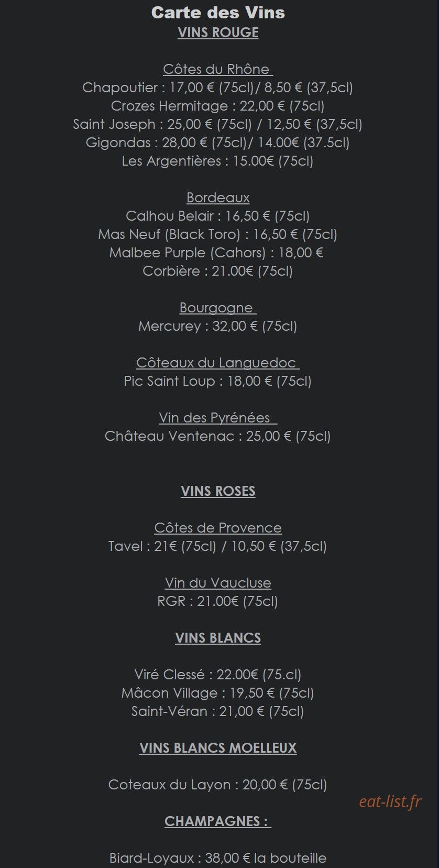Select the Château Ventenac entry

(x=218, y=436)
